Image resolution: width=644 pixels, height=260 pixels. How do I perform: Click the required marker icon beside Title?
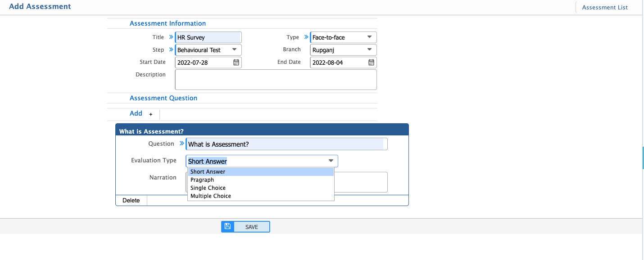tap(170, 37)
